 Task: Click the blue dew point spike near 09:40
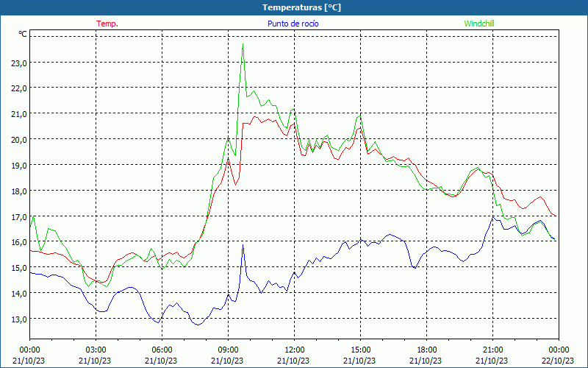click(x=243, y=245)
